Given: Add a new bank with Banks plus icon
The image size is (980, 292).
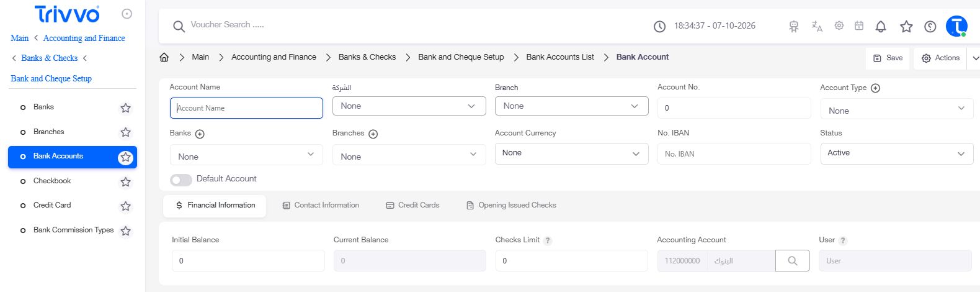Looking at the screenshot, I should click(x=200, y=134).
